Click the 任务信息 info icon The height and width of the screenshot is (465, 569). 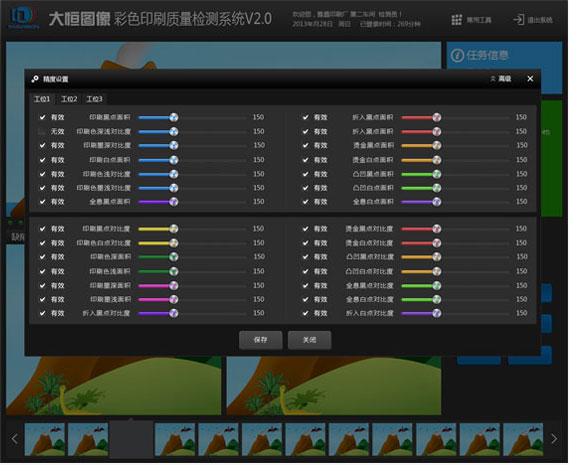(457, 56)
